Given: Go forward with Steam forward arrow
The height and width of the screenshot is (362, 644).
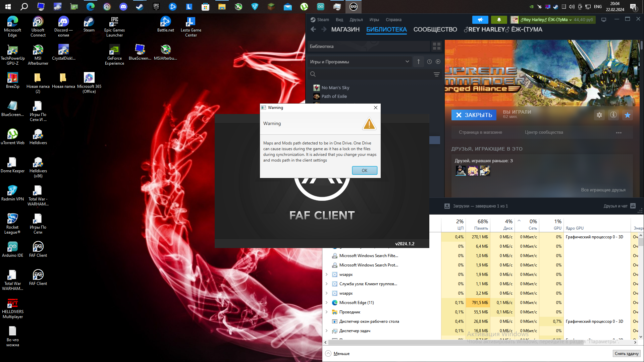Looking at the screenshot, I should click(x=324, y=29).
